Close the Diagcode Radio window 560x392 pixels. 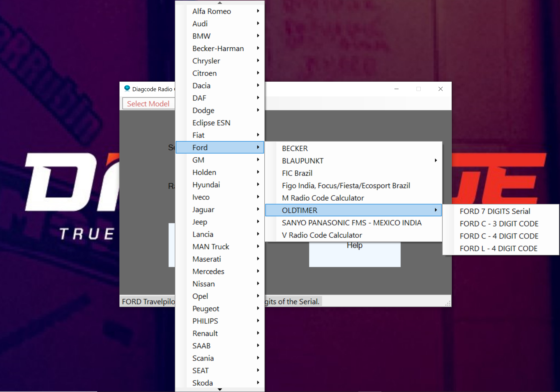click(440, 89)
